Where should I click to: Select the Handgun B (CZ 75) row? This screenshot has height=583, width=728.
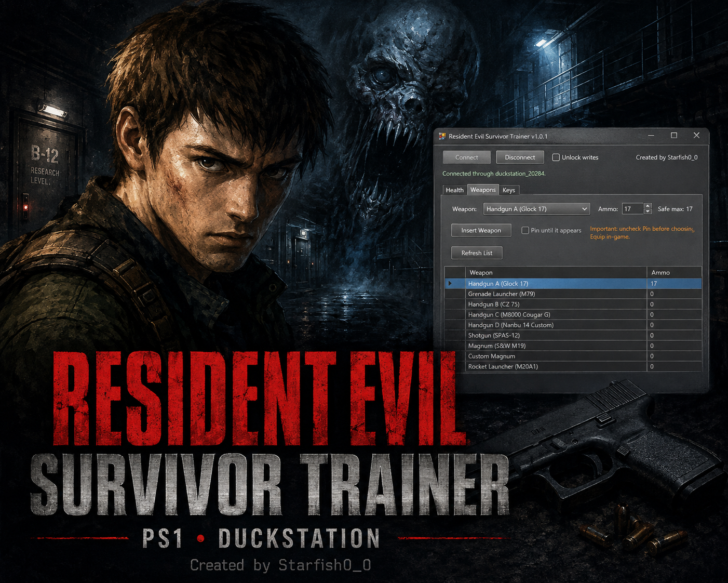573,304
